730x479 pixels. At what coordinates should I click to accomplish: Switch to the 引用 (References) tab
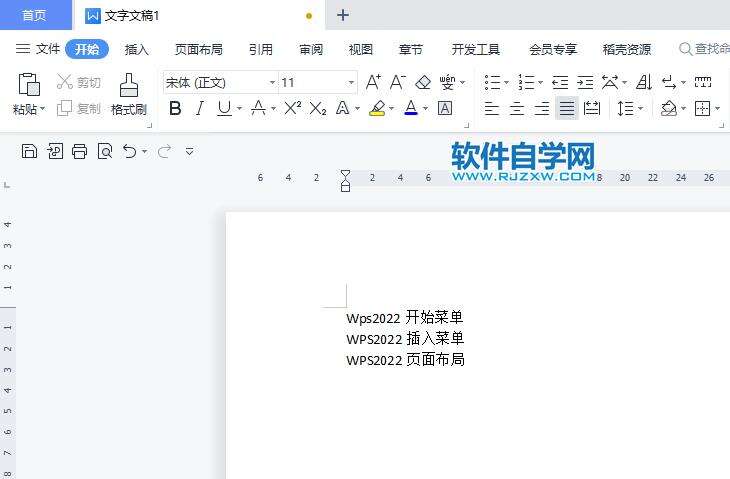(261, 49)
